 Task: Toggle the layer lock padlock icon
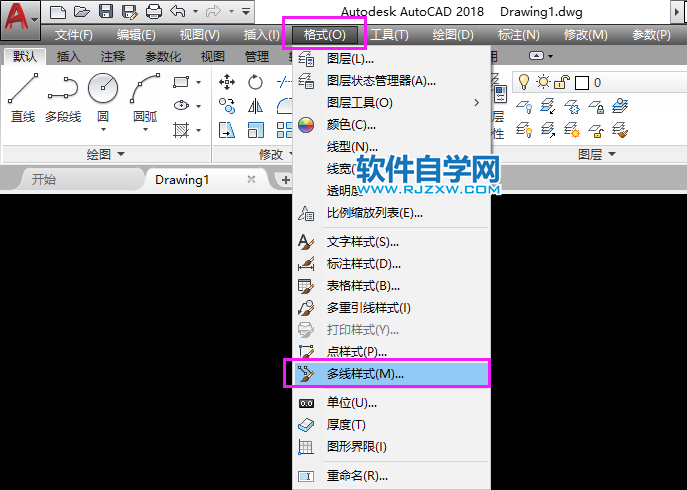point(561,82)
